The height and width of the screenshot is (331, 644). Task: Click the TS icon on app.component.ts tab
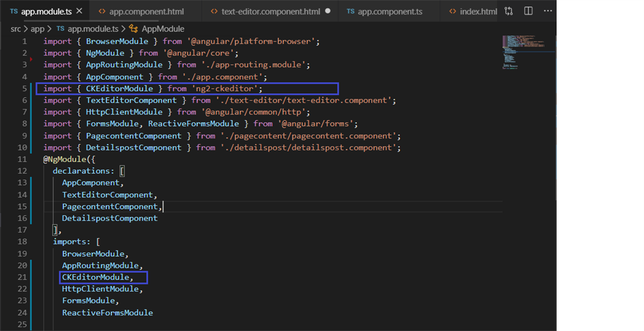point(351,11)
